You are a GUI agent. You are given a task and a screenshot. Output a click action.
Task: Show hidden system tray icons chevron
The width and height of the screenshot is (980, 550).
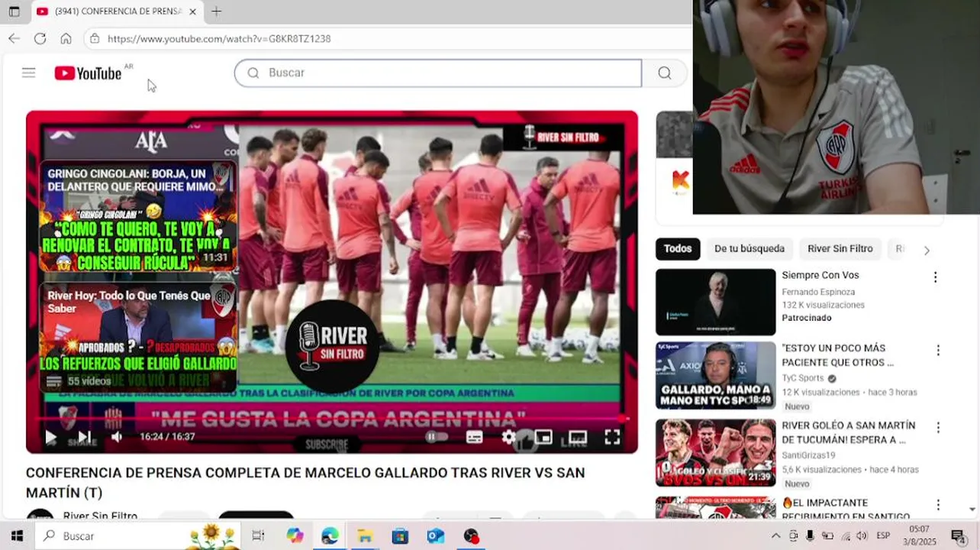[x=775, y=536]
